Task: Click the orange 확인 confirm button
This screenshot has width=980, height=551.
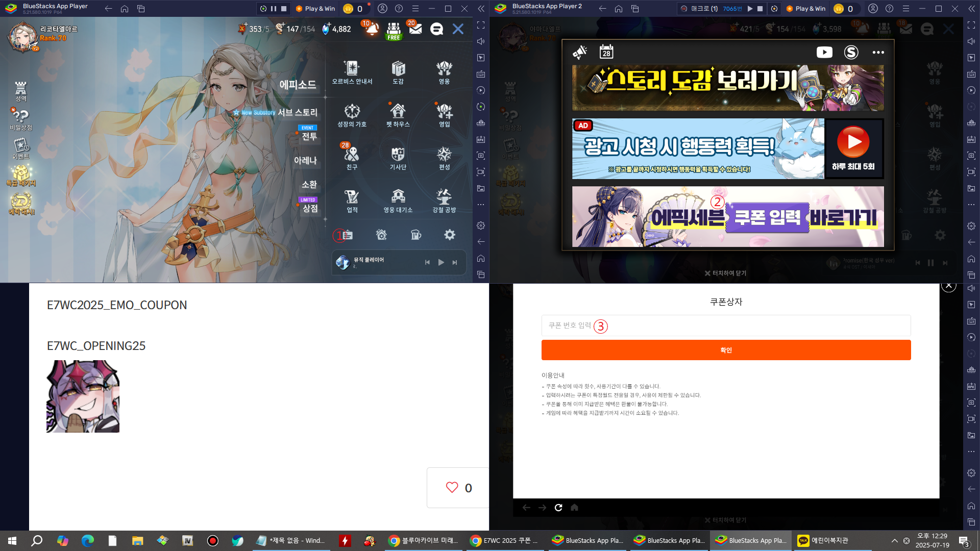Action: 726,350
